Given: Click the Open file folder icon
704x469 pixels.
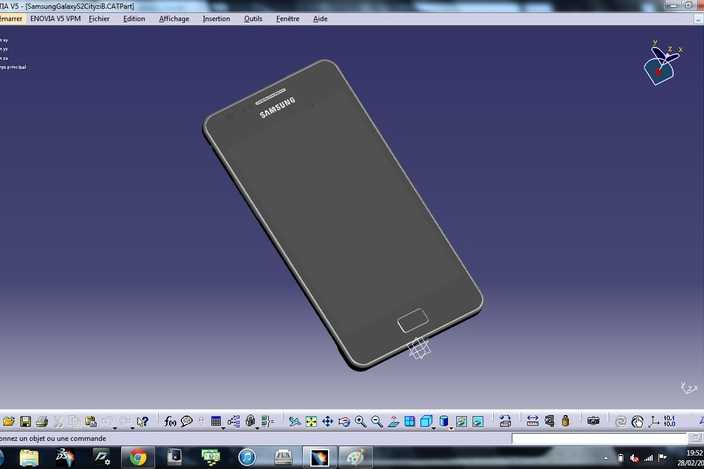Looking at the screenshot, I should click(x=9, y=421).
